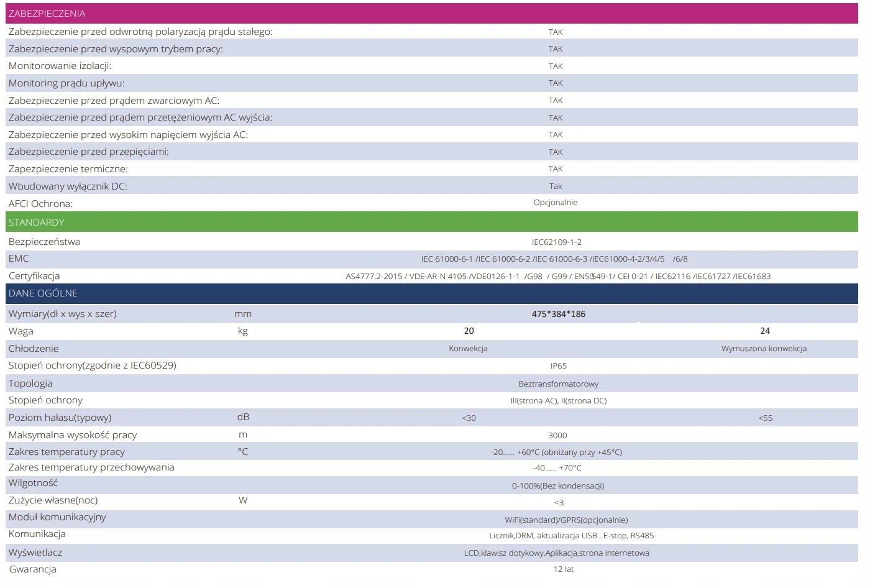Click the 'Monitorowanie izolacji' label

[x=60, y=66]
